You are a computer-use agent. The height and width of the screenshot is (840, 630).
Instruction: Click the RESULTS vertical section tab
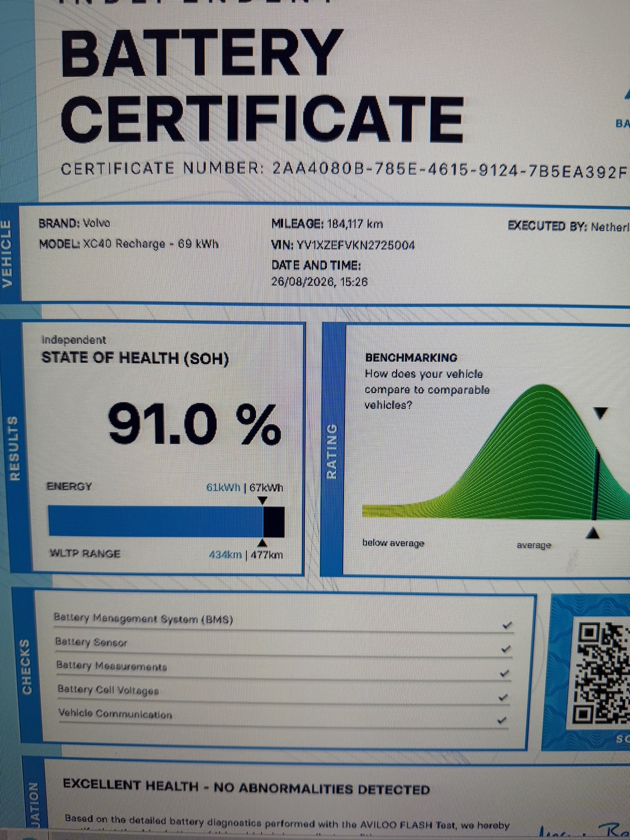(14, 448)
